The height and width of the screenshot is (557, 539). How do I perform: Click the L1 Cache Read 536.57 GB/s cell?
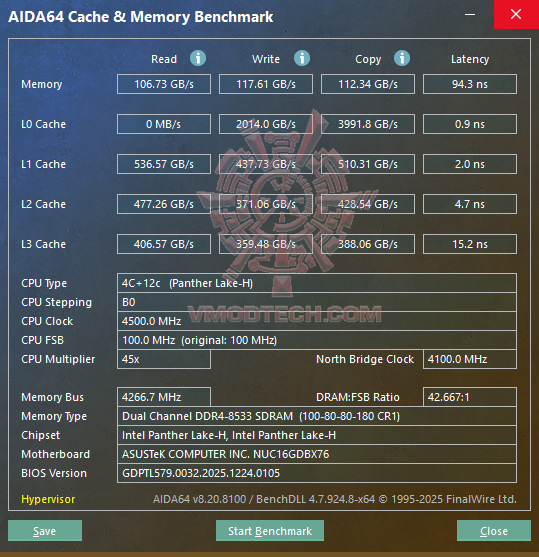tap(164, 164)
